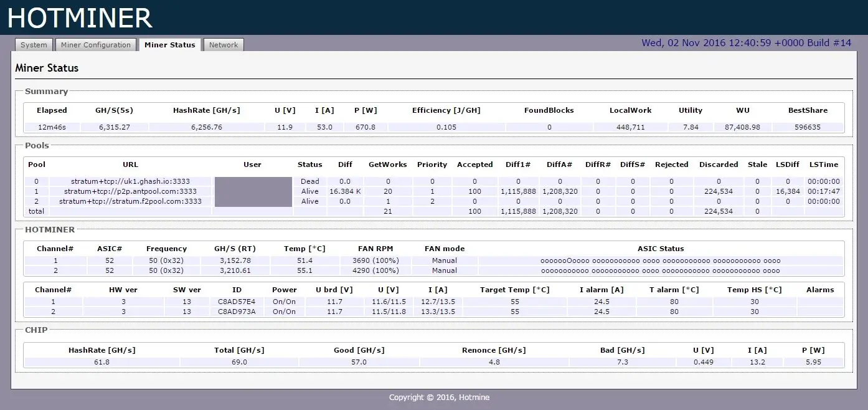Click the copyright Hotmine footer text
The width and height of the screenshot is (868, 410).
439,398
